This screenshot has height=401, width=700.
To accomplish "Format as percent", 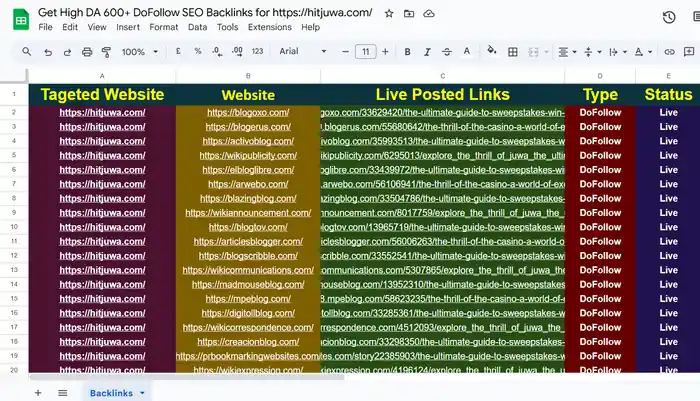I will (x=198, y=51).
